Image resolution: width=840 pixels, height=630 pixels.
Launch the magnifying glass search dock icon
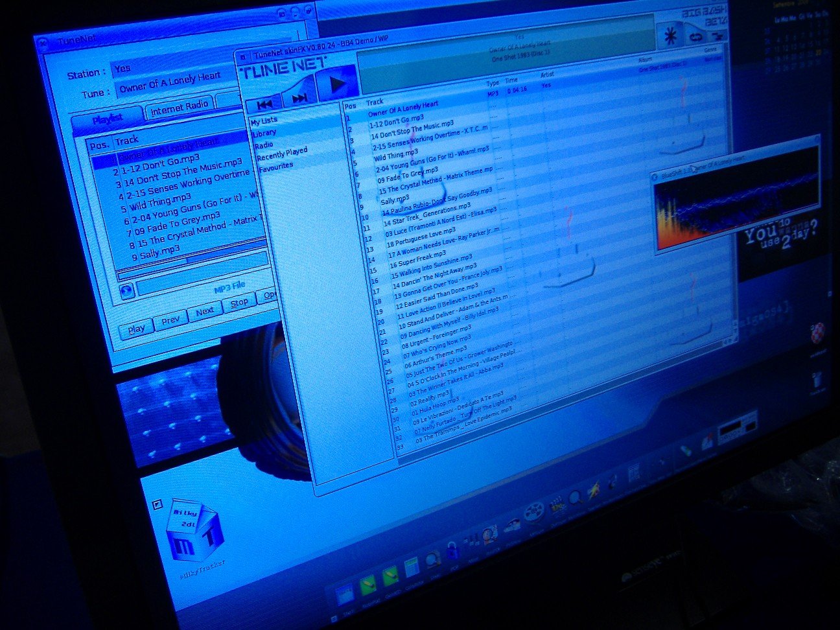coord(574,498)
